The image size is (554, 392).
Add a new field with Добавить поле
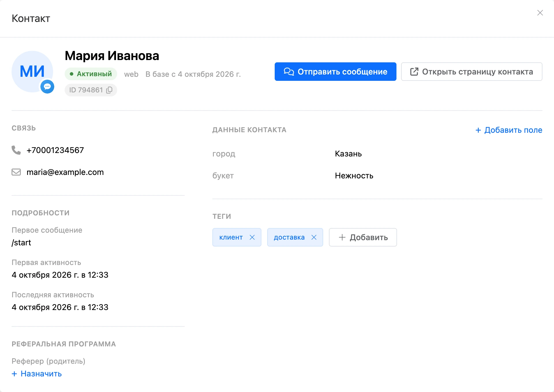click(509, 130)
